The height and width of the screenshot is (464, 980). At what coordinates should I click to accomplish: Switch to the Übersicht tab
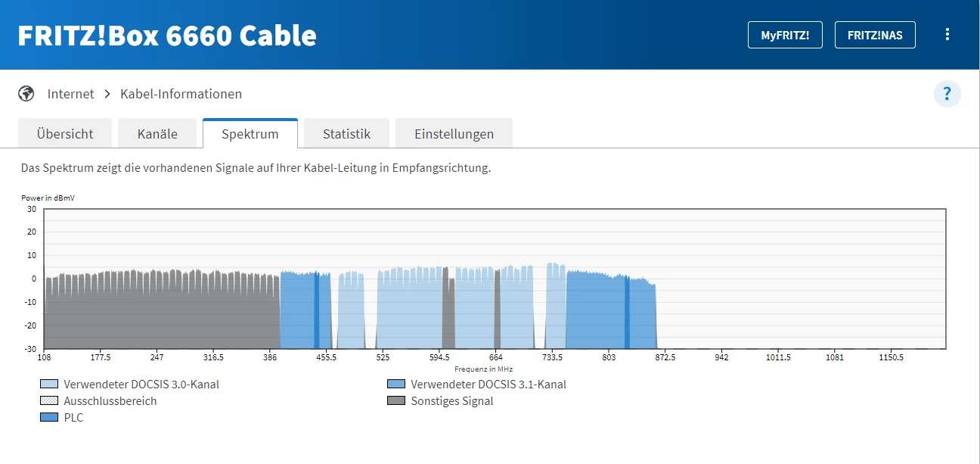65,134
